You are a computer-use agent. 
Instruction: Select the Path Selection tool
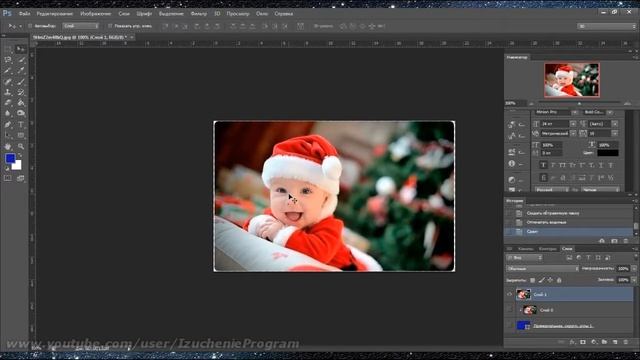pos(8,135)
